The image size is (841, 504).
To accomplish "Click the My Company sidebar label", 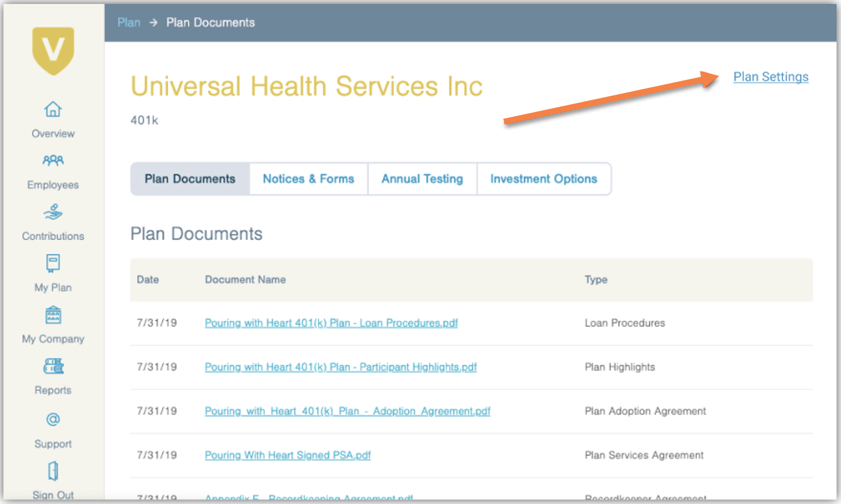I will 53,339.
